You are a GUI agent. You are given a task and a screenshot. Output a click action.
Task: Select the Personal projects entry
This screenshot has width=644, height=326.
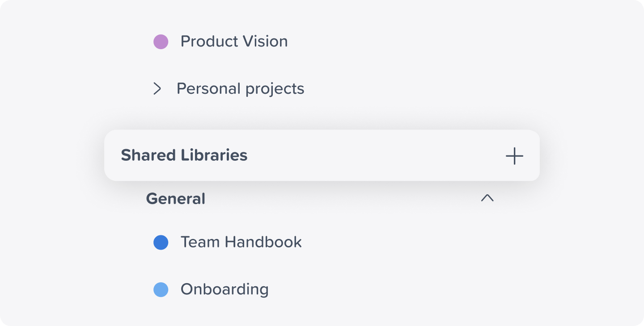pos(241,89)
